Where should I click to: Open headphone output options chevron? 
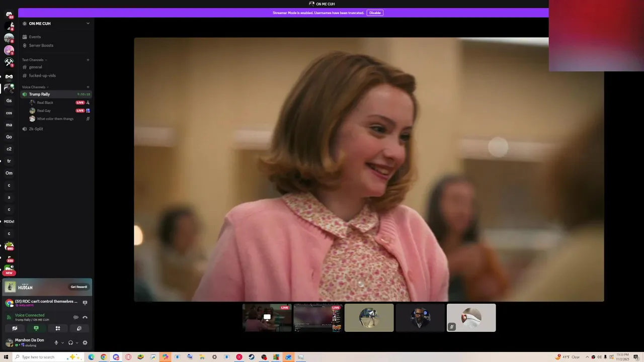[x=77, y=343]
